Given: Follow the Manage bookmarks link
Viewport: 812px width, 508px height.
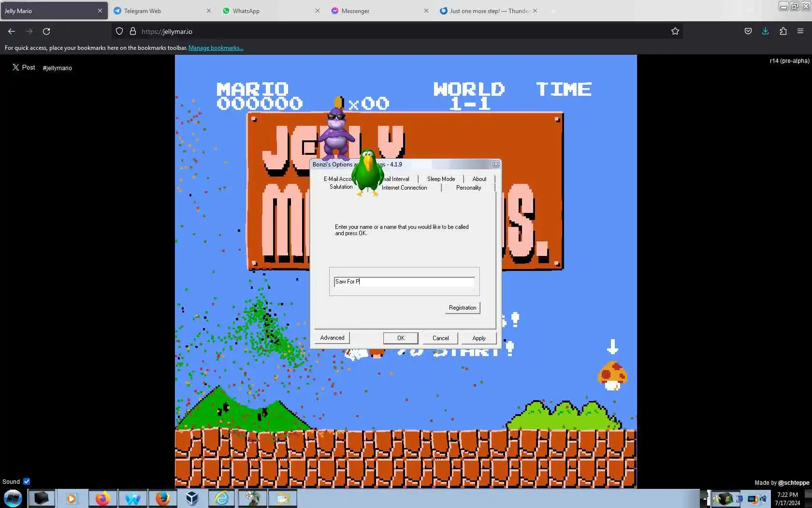Looking at the screenshot, I should (x=216, y=48).
